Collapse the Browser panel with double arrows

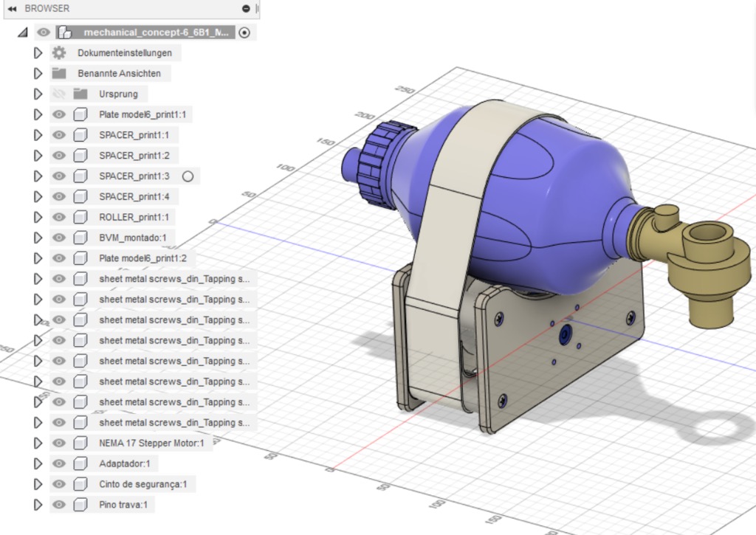pyautogui.click(x=12, y=9)
